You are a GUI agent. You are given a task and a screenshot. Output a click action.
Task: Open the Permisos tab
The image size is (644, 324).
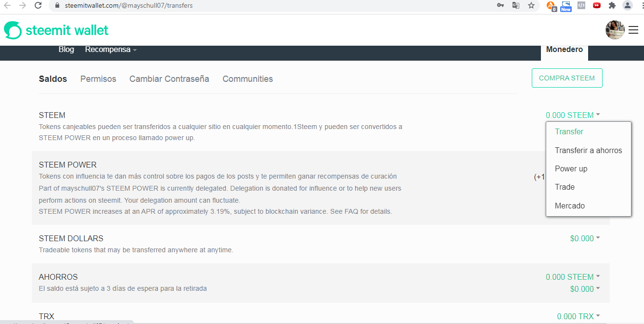click(x=98, y=79)
